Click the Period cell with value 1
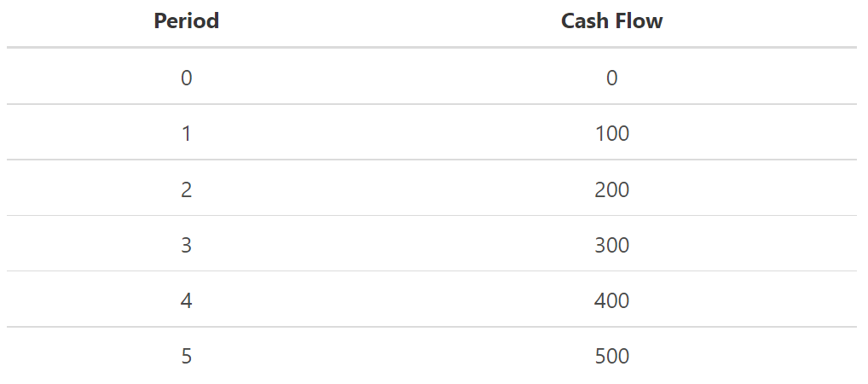The width and height of the screenshot is (868, 384). tap(187, 133)
